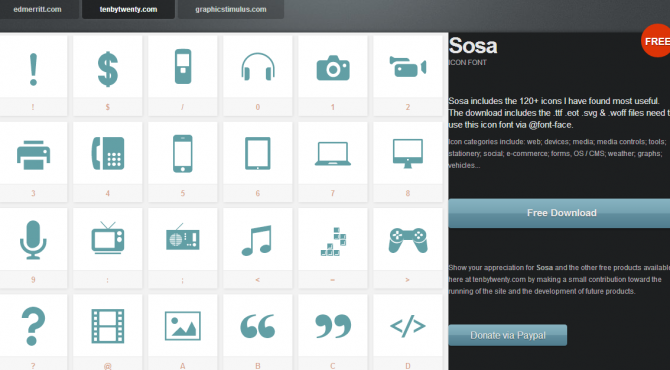Click the exclamation mark icon
This screenshot has height=370, width=670.
click(x=33, y=70)
